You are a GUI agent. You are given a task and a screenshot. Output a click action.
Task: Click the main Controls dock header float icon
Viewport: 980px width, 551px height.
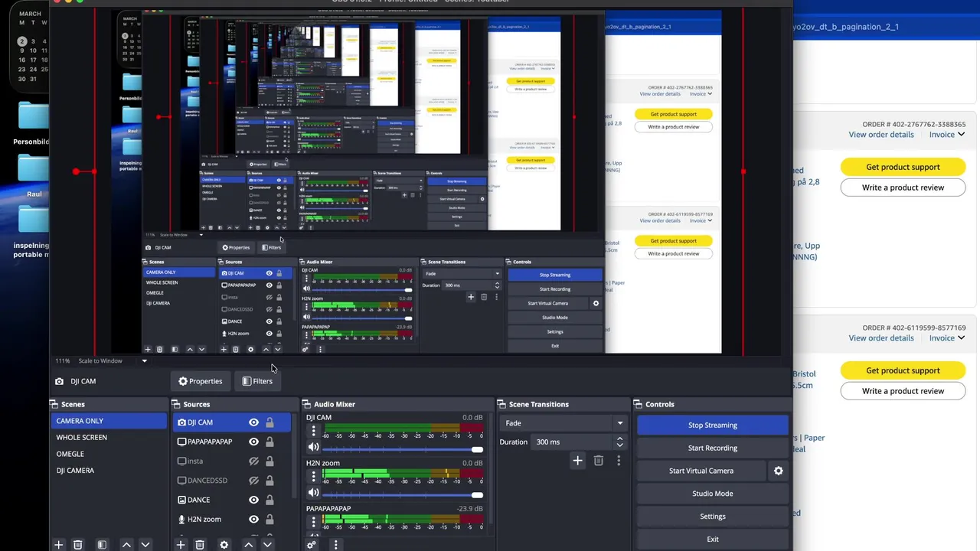tap(638, 404)
